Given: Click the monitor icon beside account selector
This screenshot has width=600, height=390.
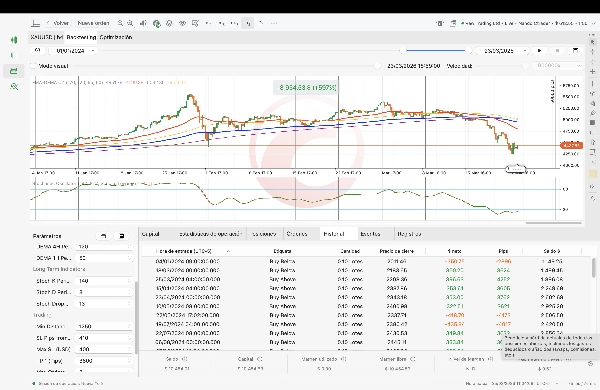Looking at the screenshot, I should coord(453,23).
